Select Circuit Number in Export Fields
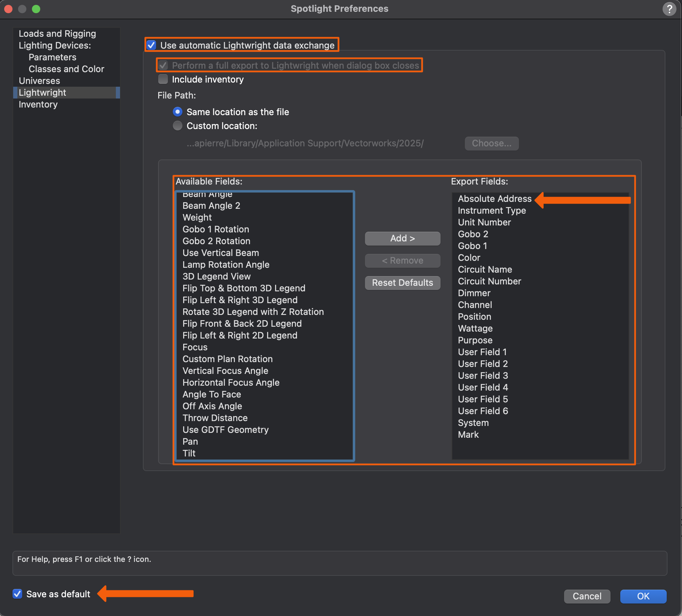The width and height of the screenshot is (682, 616). tap(489, 281)
